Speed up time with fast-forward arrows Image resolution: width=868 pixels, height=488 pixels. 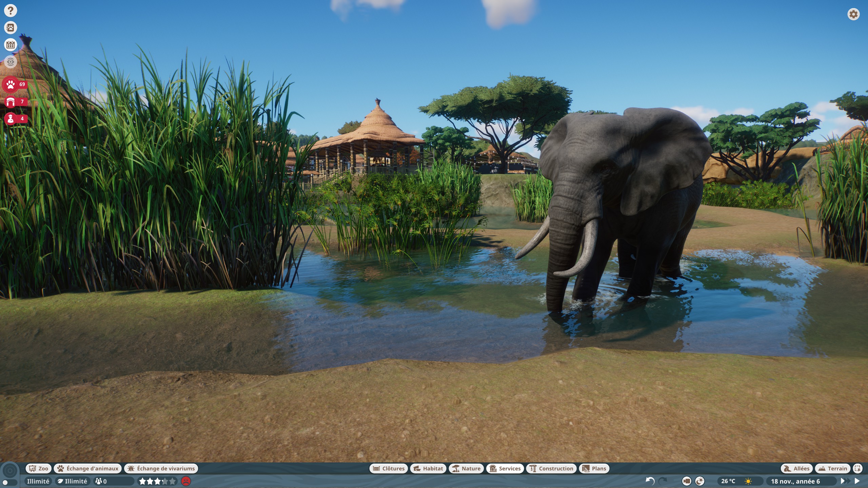coord(845,481)
